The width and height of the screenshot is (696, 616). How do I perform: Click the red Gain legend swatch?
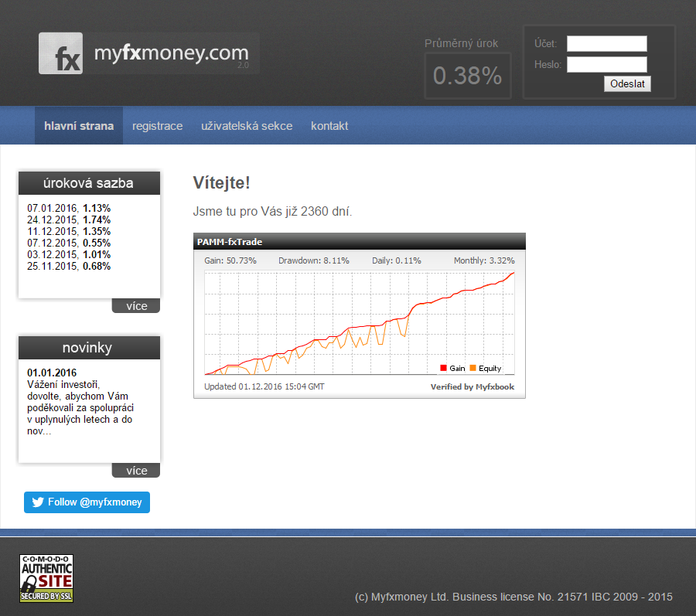(x=443, y=368)
